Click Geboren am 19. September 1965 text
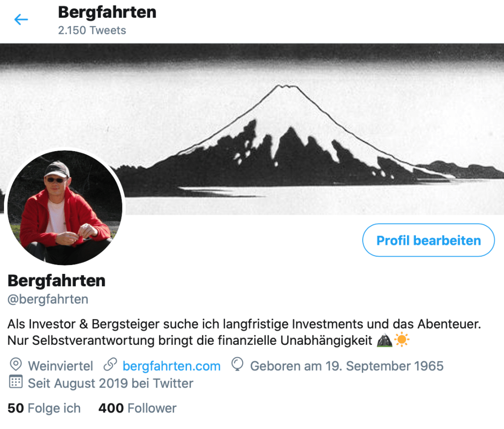504x429 pixels. pyautogui.click(x=347, y=366)
